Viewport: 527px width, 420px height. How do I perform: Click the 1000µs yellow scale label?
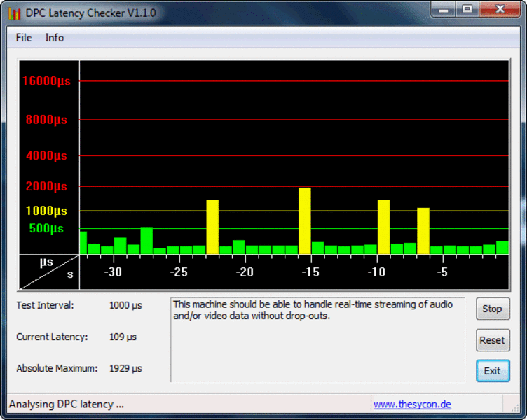(x=46, y=211)
